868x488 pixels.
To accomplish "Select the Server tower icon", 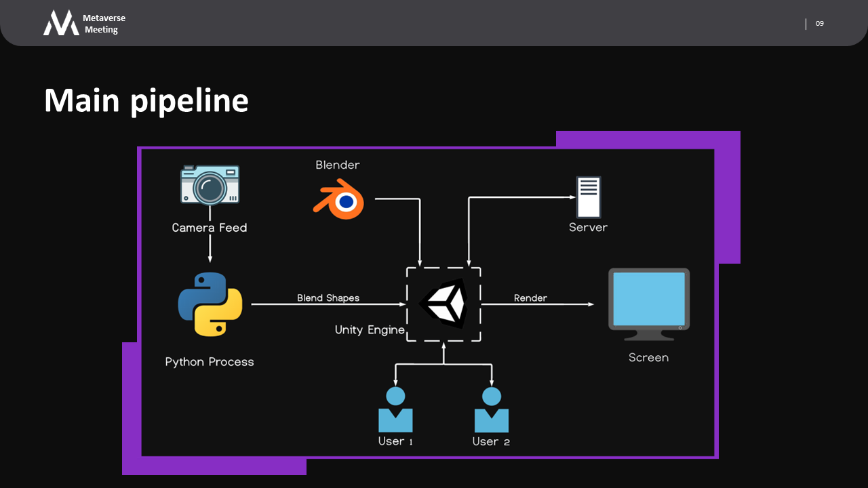I will click(588, 197).
